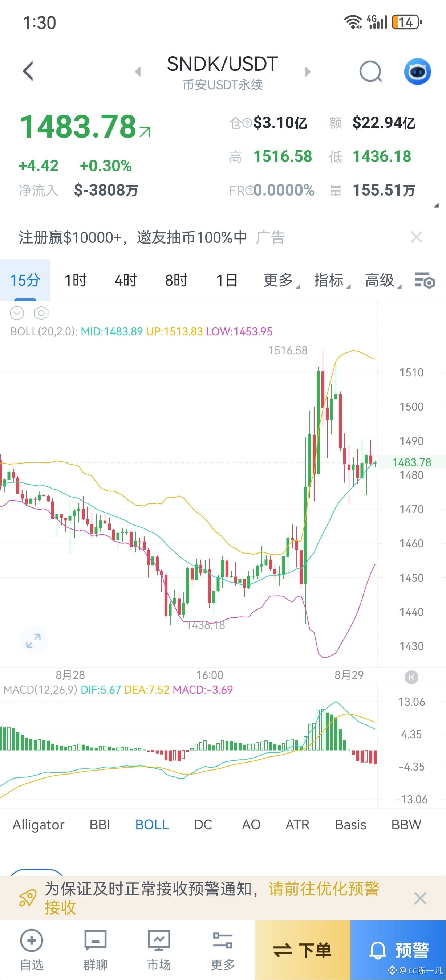Choose DC indicator
Screen dimensions: 446x980
pos(203,824)
